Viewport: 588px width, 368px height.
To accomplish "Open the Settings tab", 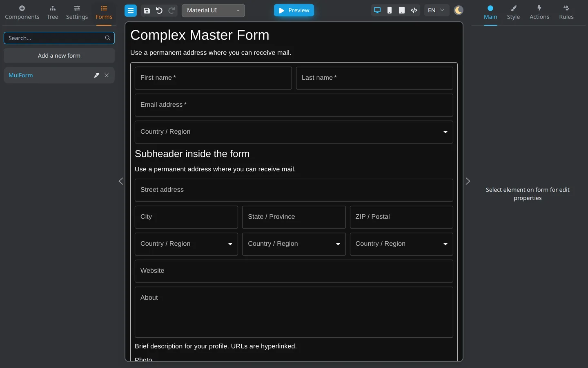I will coord(77,13).
